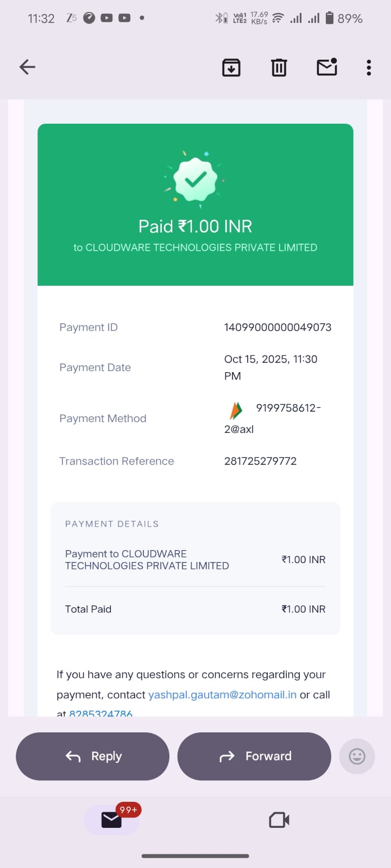The height and width of the screenshot is (868, 391).
Task: Tap the Total Paid row amount
Action: click(x=303, y=609)
